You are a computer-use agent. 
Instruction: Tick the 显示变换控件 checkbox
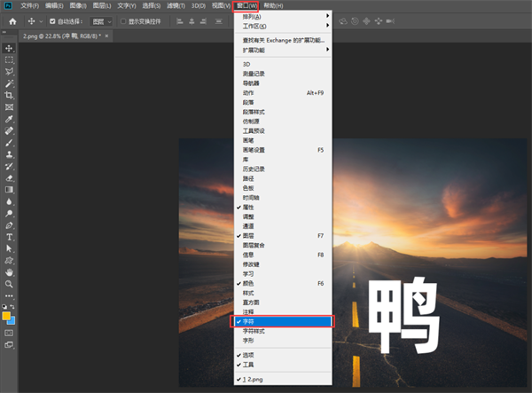[x=121, y=21]
